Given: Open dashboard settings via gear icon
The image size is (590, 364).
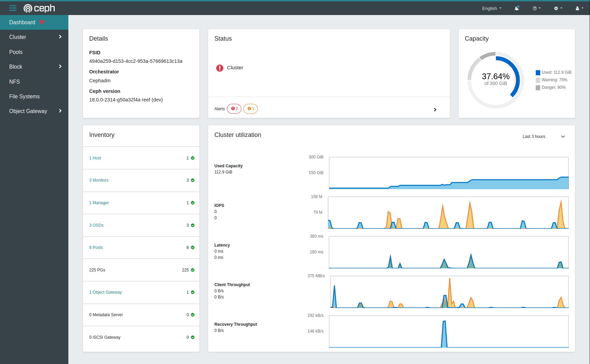Looking at the screenshot, I should tap(558, 8).
